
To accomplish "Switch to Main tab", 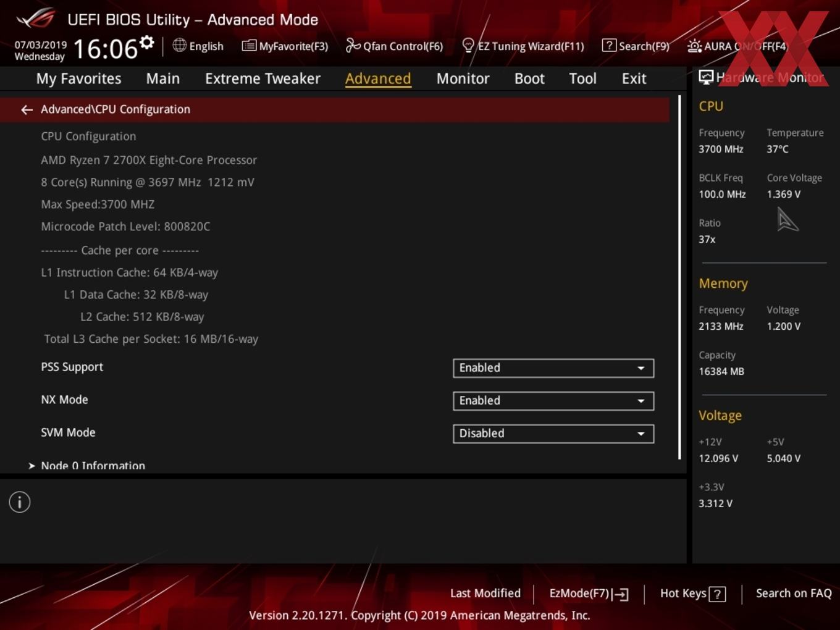I will pos(163,78).
